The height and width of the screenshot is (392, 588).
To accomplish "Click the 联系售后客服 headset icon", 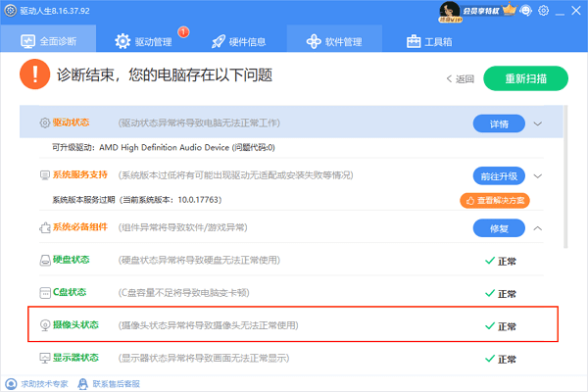I will [82, 384].
